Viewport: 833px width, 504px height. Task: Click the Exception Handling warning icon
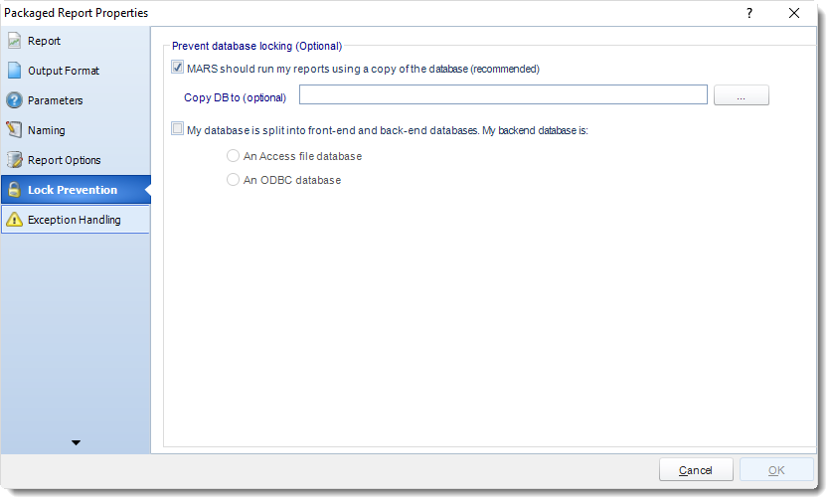[x=14, y=220]
